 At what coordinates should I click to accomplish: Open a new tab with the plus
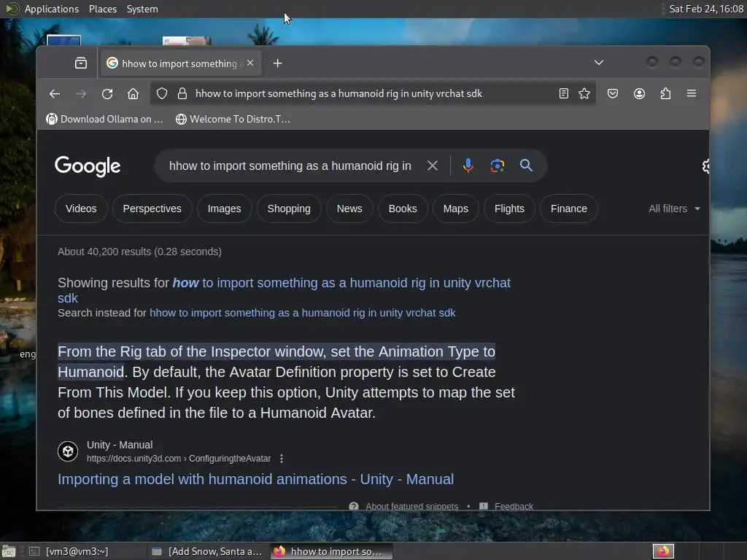pyautogui.click(x=277, y=63)
